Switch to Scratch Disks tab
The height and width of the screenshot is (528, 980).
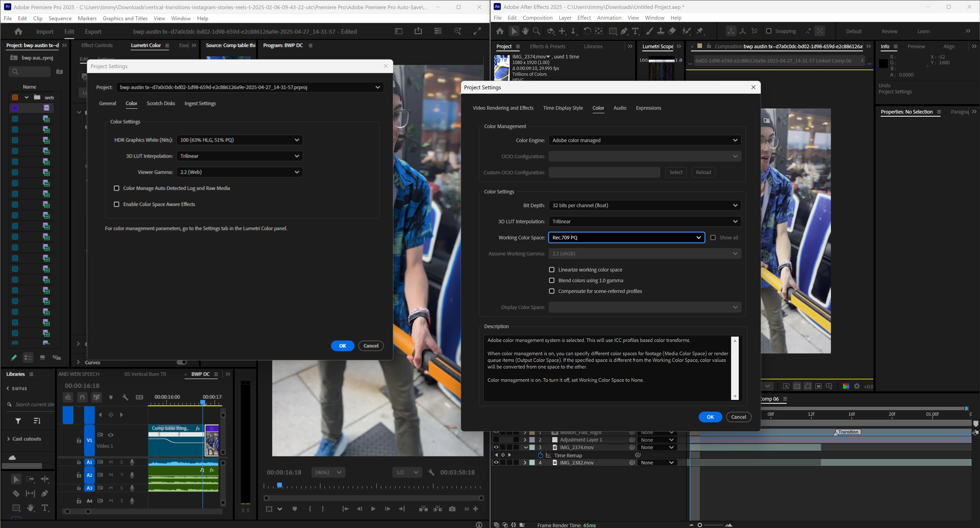pyautogui.click(x=161, y=103)
